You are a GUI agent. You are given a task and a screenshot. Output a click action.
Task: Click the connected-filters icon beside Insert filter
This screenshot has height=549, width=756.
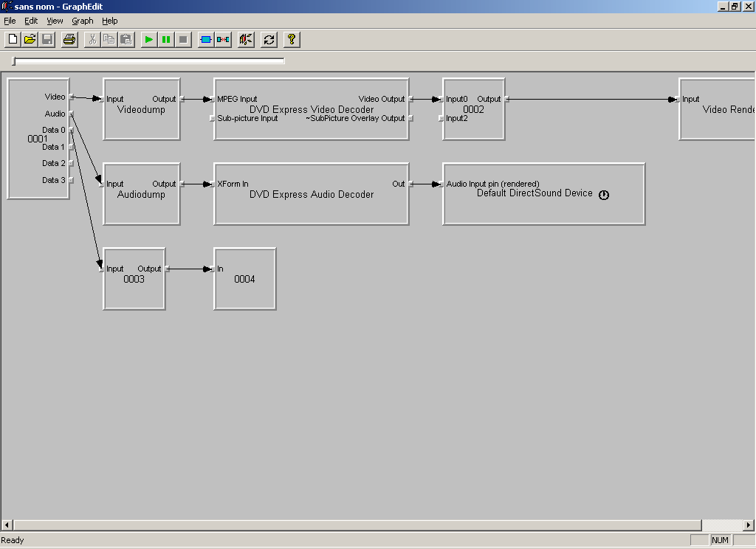coord(223,40)
